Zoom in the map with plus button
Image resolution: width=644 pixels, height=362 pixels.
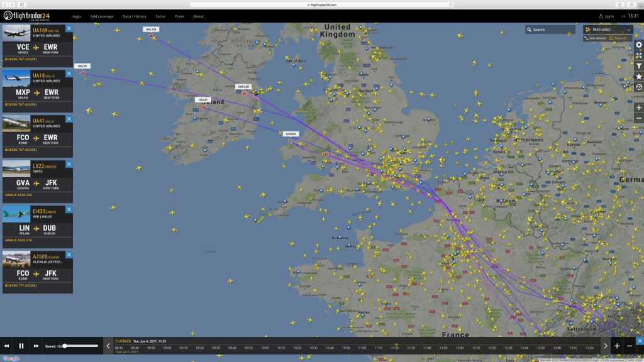tap(639, 107)
